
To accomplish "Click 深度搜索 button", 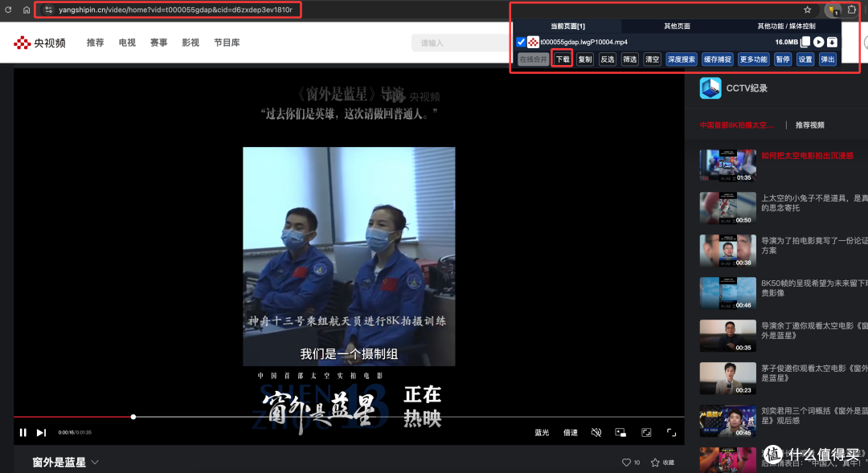I will [x=682, y=59].
